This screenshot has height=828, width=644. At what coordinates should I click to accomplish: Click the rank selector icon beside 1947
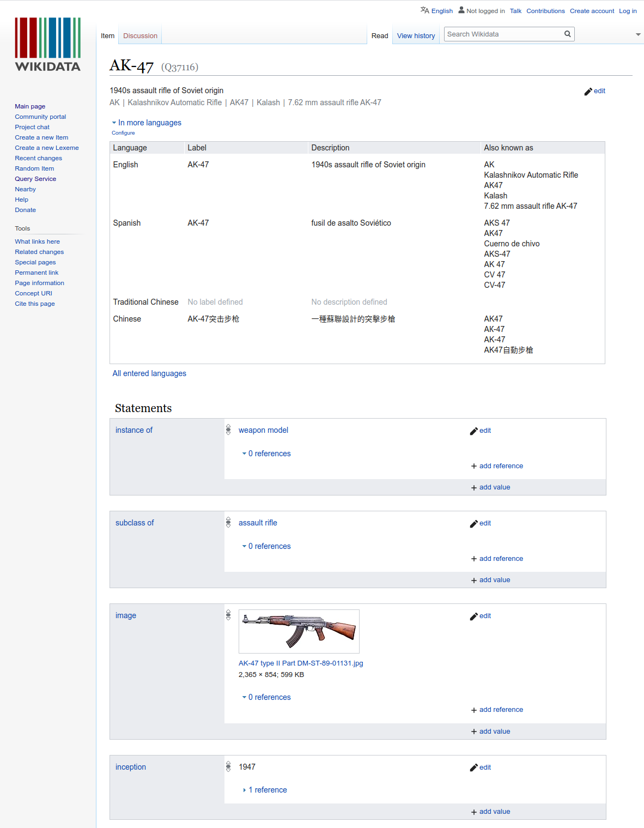[228, 767]
